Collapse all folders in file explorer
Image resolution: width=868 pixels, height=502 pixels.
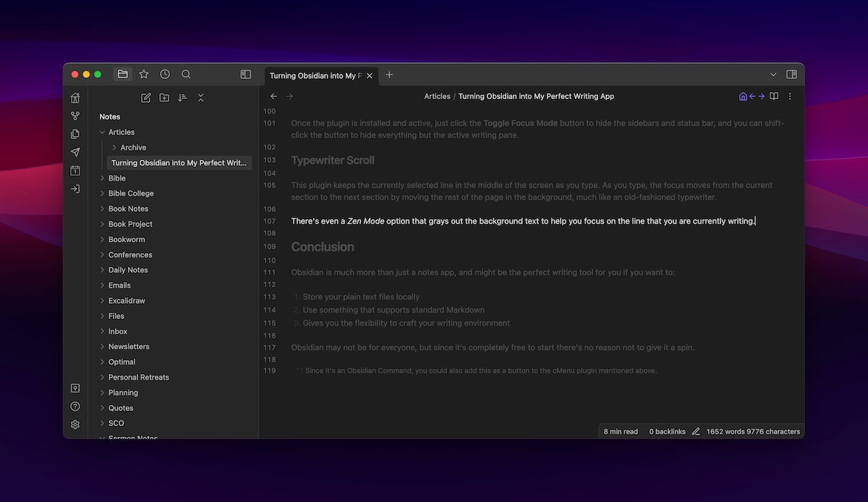(201, 98)
